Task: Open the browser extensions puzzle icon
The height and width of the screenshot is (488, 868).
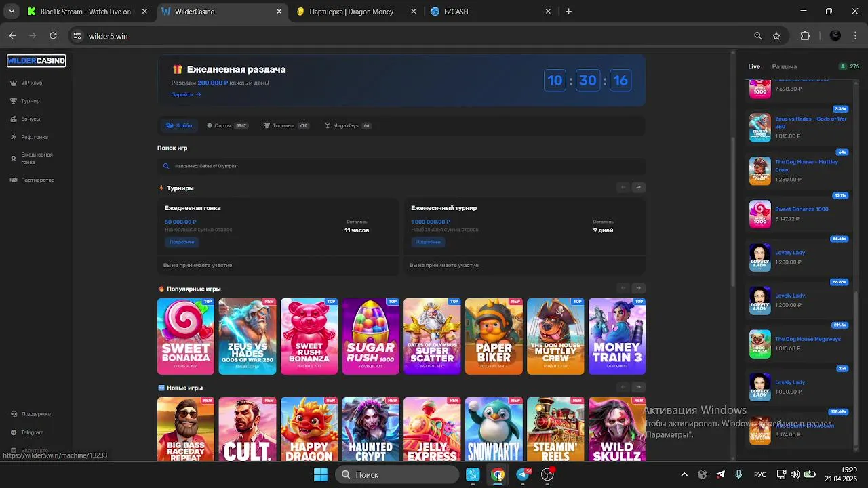Action: 805,36
